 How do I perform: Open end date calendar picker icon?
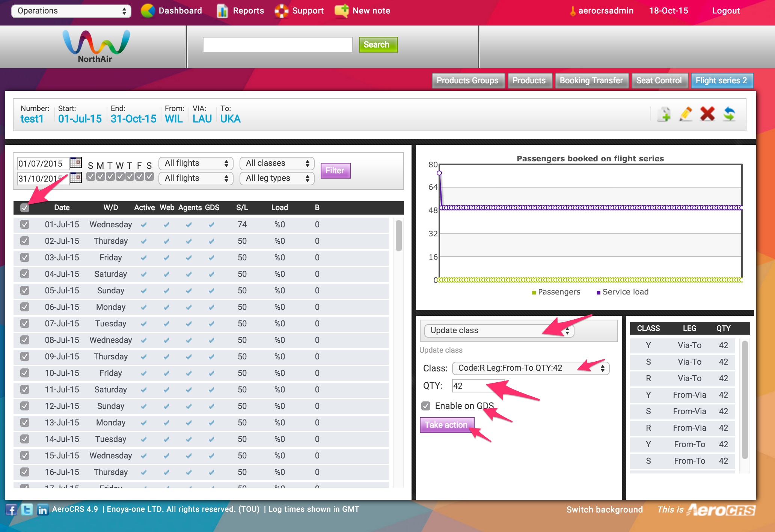[76, 177]
